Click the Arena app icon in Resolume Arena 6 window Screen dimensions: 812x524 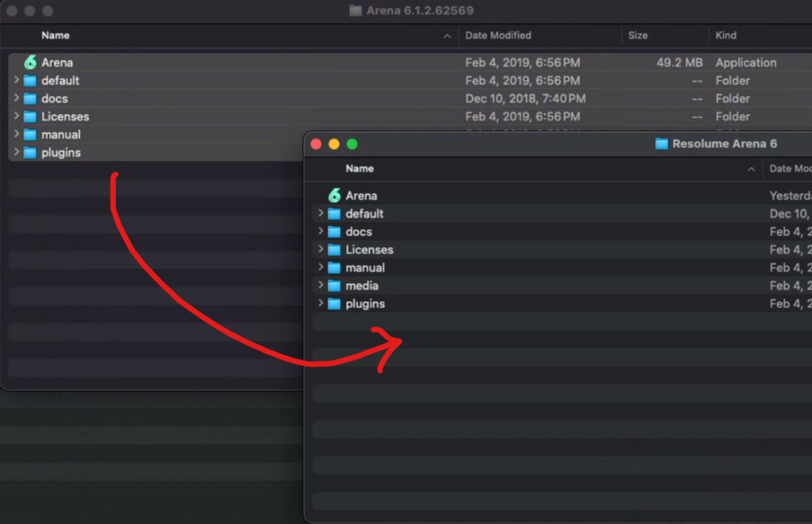tap(335, 196)
